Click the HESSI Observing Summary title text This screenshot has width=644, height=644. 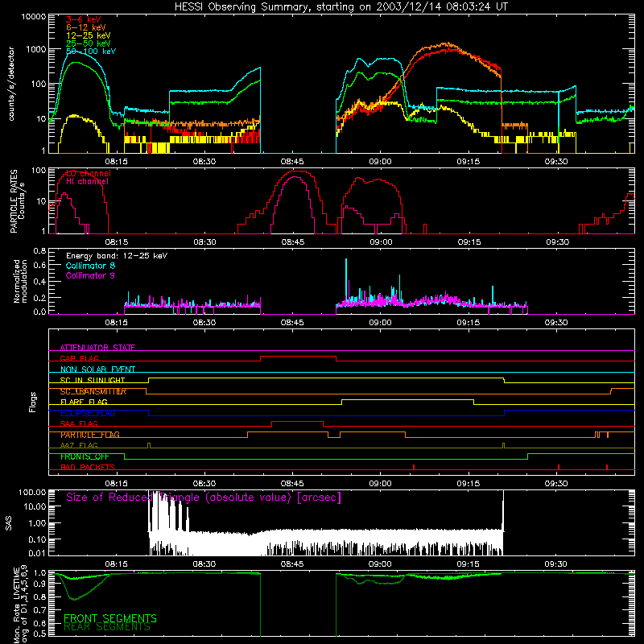[x=341, y=7]
